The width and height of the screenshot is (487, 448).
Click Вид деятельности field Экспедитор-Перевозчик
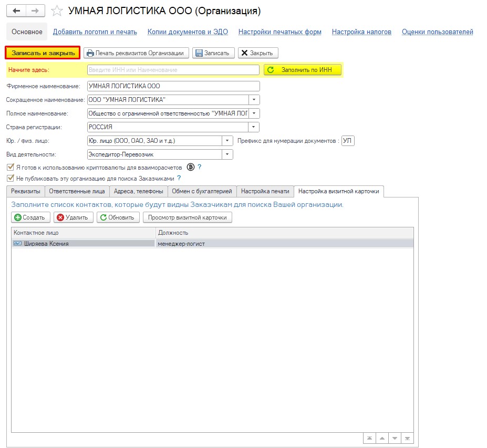[154, 154]
